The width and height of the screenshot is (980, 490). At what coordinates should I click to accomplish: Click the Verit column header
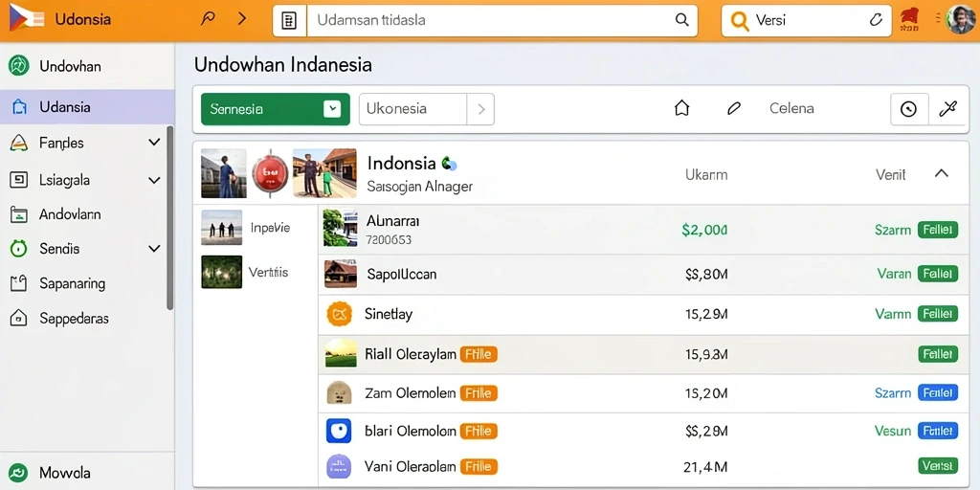[x=891, y=175]
